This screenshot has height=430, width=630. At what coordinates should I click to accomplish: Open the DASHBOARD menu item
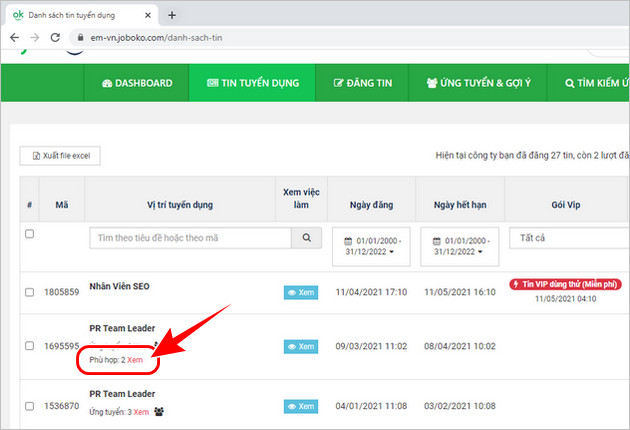click(137, 83)
